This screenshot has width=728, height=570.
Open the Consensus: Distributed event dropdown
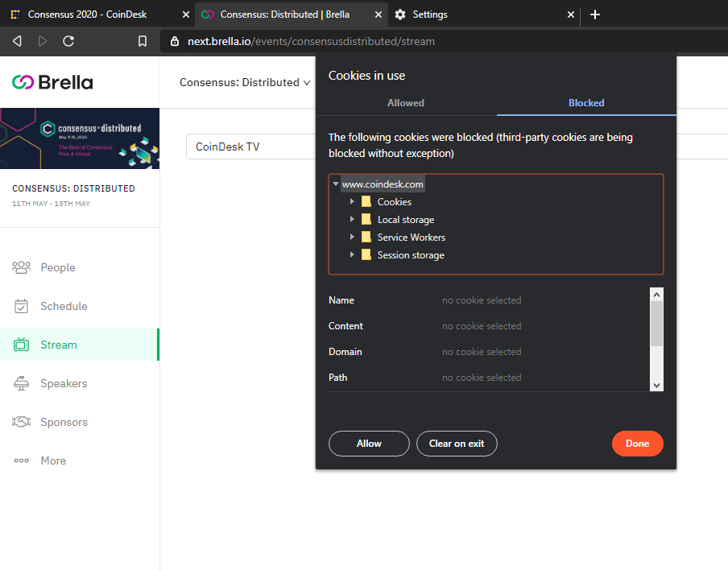point(245,83)
